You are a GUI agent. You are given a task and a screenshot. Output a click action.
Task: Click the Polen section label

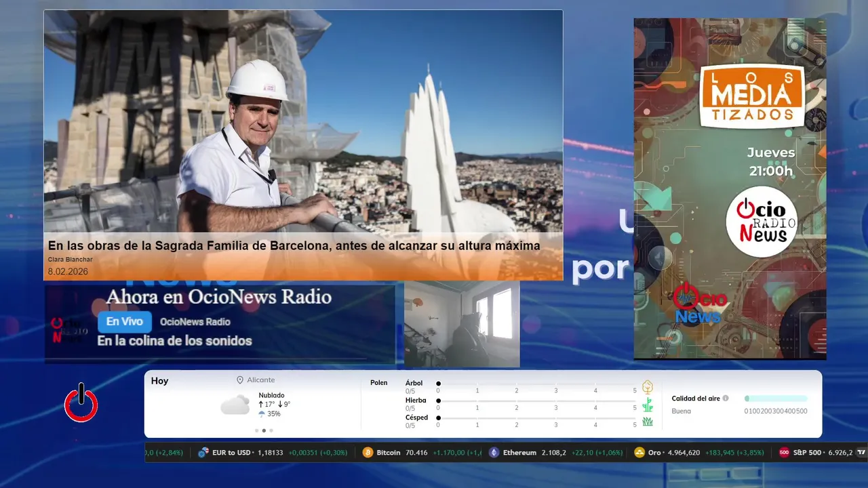tap(379, 383)
